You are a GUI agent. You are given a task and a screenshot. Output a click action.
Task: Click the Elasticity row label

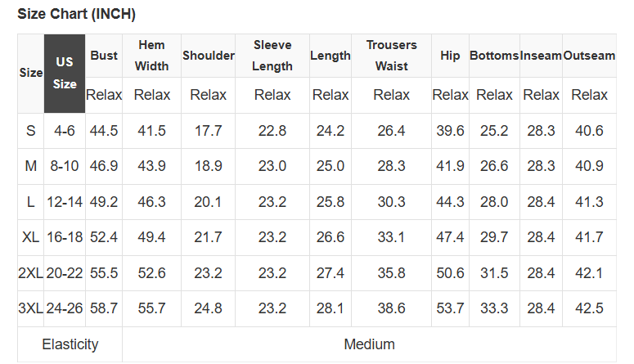pos(70,344)
